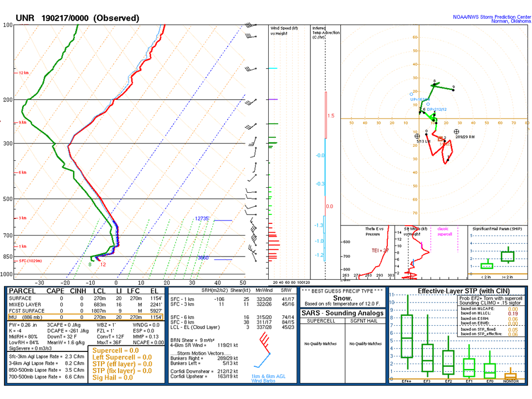Click the "Effective-Layer STP (with CIN)" chart title

463,291
